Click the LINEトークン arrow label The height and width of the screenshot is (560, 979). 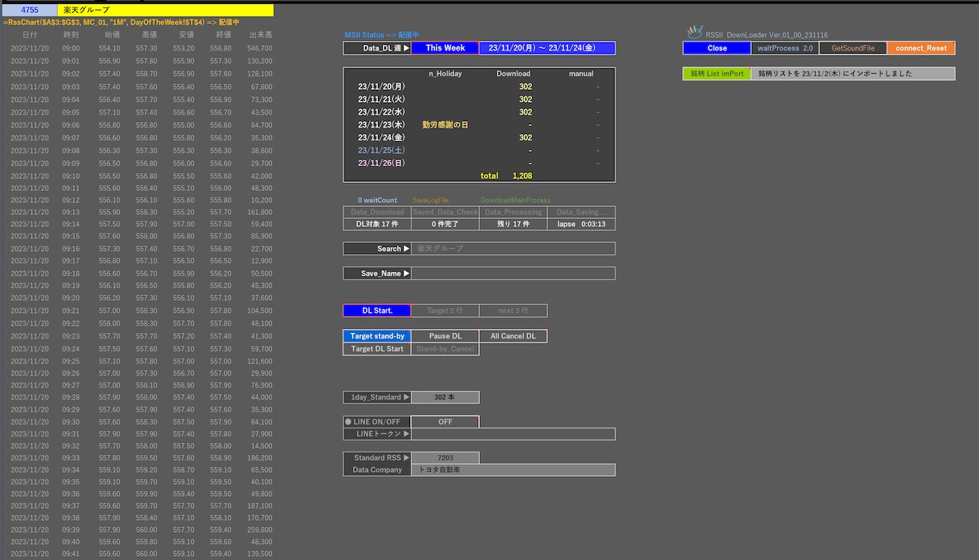click(377, 434)
